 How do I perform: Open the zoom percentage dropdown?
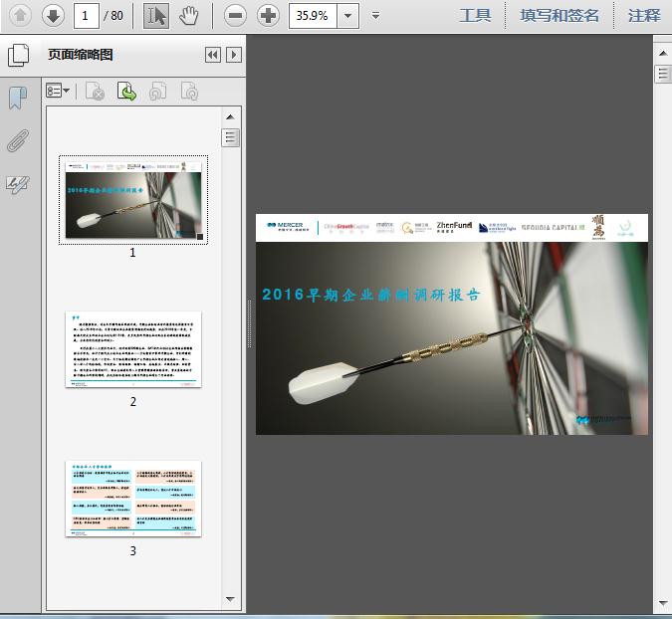point(347,15)
